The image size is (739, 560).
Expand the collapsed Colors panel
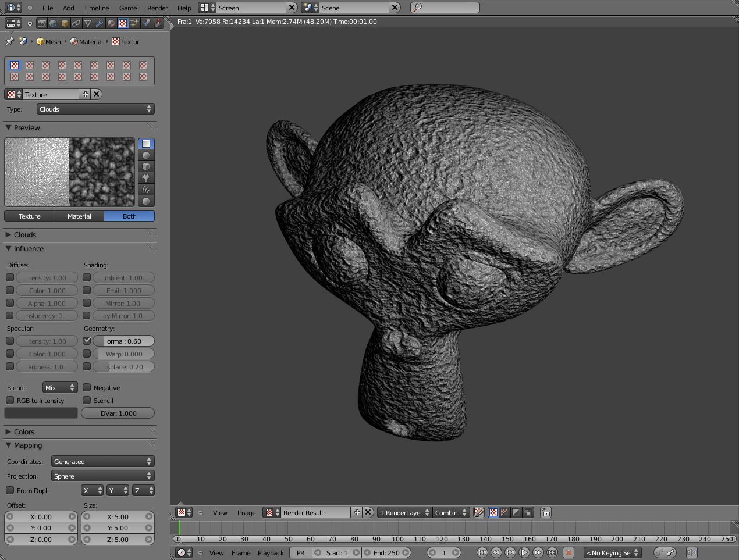pyautogui.click(x=24, y=432)
